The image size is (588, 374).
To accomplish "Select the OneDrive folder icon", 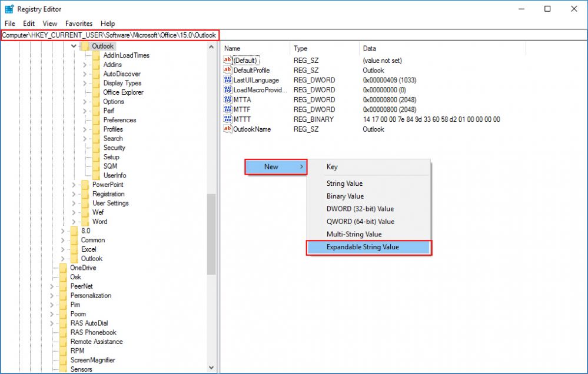I will point(64,268).
